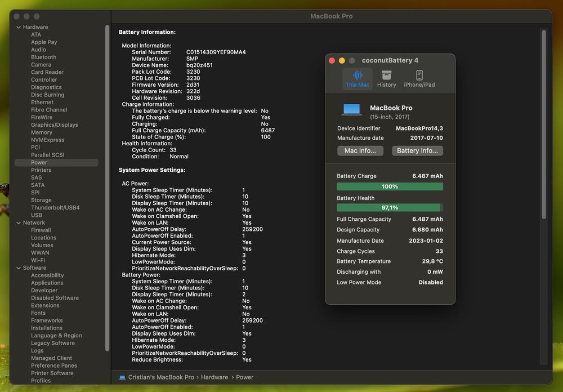Select Accessibility under Software

[x=47, y=275]
